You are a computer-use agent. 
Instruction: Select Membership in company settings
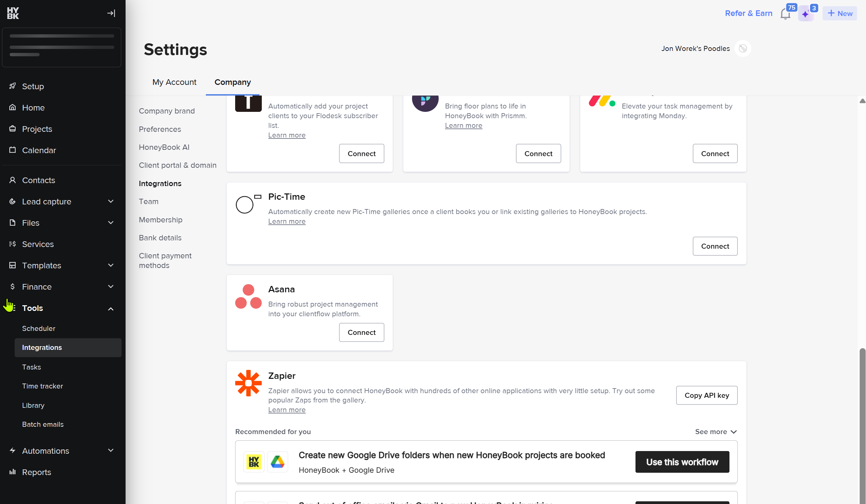(x=161, y=219)
